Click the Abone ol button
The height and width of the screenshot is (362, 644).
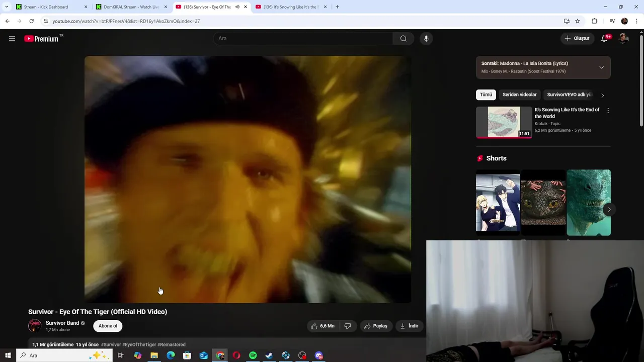(x=108, y=326)
